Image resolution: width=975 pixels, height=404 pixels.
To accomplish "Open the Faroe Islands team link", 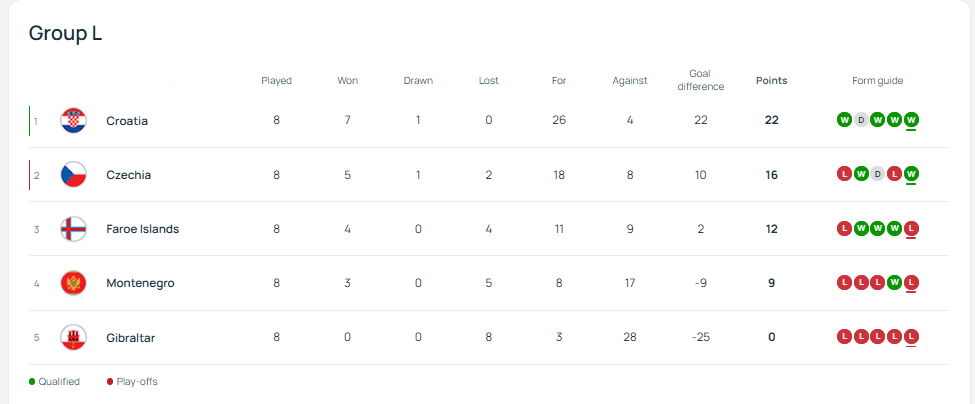I will pos(142,229).
